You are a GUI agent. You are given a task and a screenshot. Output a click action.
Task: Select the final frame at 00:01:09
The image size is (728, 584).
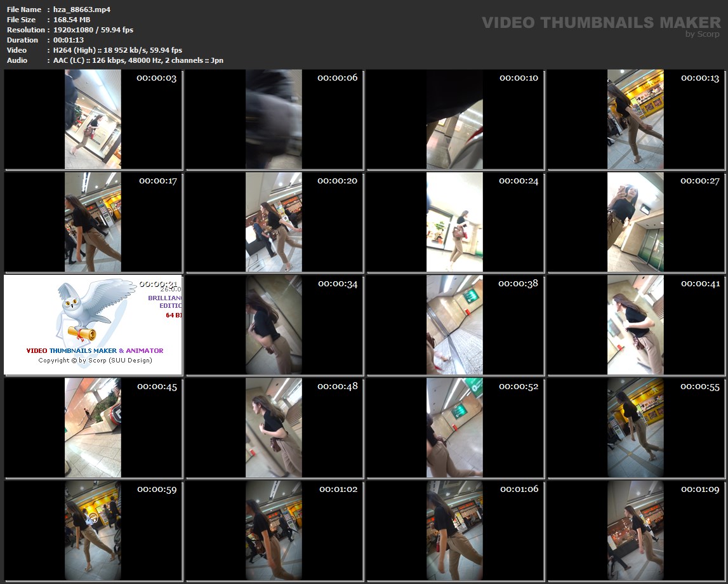(635, 531)
